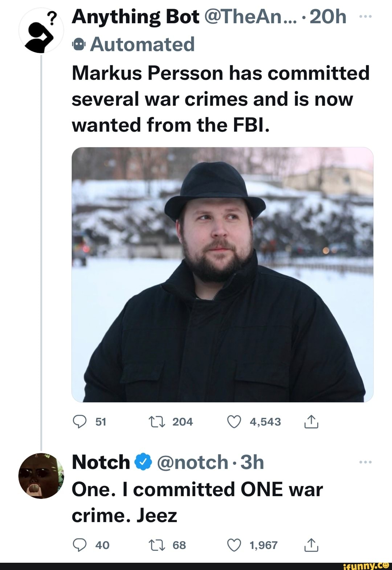Retweet the Anything Bot tweet
The width and height of the screenshot is (392, 570).
157,422
